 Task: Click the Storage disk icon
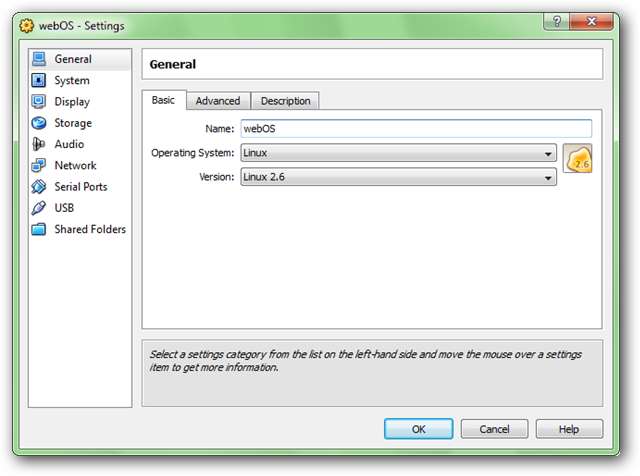tap(39, 123)
